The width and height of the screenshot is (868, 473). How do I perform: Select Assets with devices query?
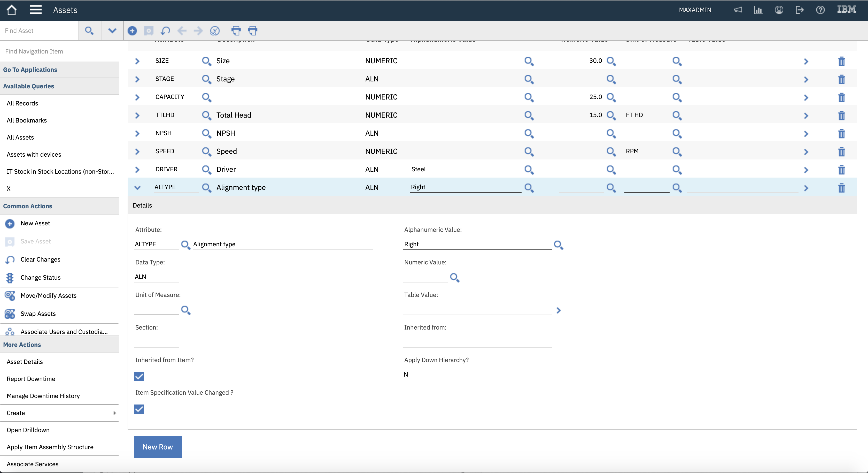[x=34, y=154]
